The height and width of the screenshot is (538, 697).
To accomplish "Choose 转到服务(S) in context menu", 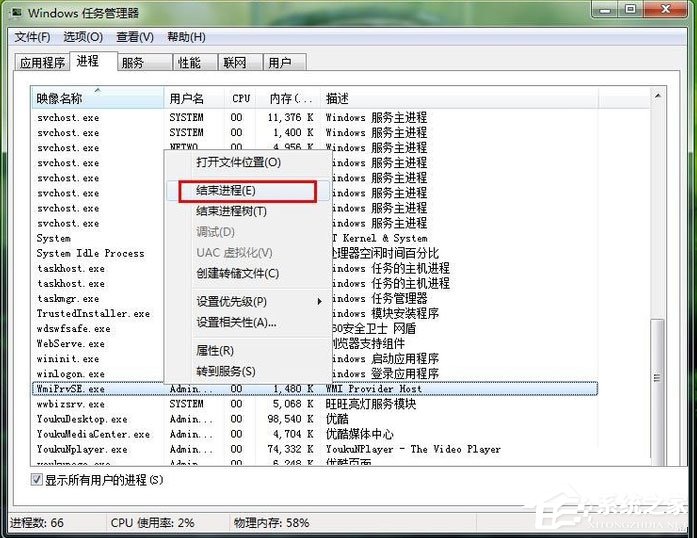I will point(248,371).
